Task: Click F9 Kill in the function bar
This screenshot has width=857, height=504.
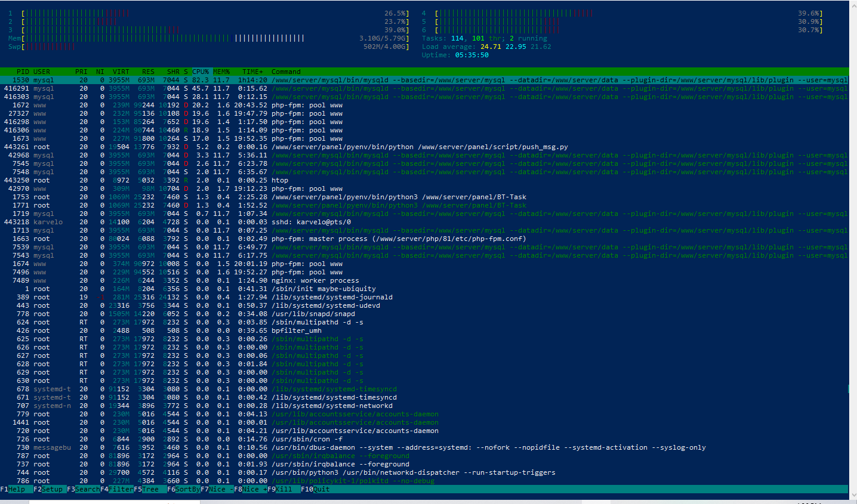Action: pos(279,489)
